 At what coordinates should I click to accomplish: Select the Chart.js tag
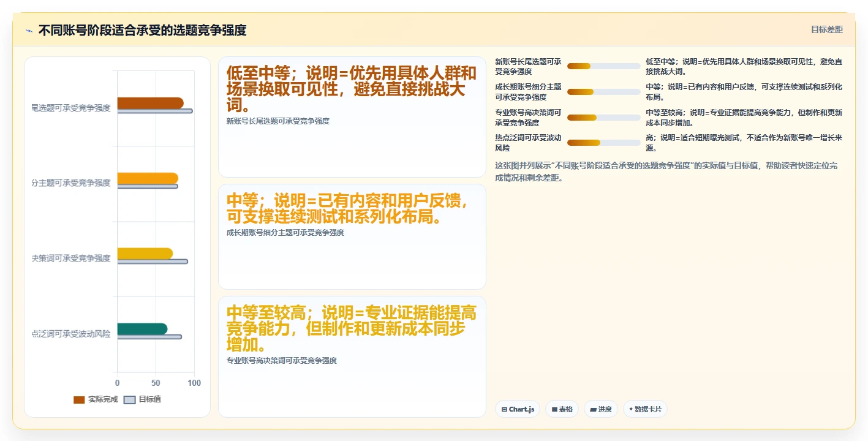[518, 409]
